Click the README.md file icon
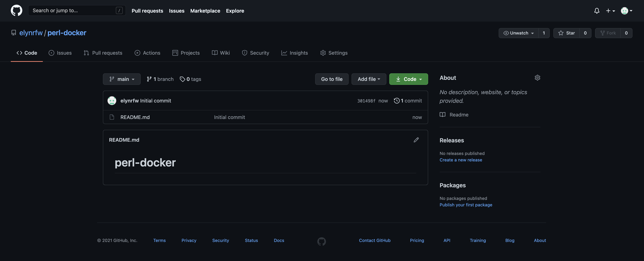 click(x=112, y=117)
